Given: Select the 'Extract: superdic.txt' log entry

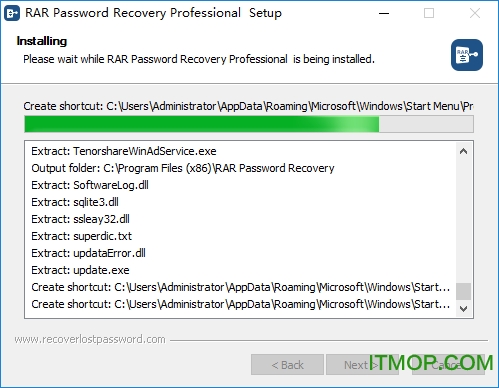Looking at the screenshot, I should (x=82, y=236).
